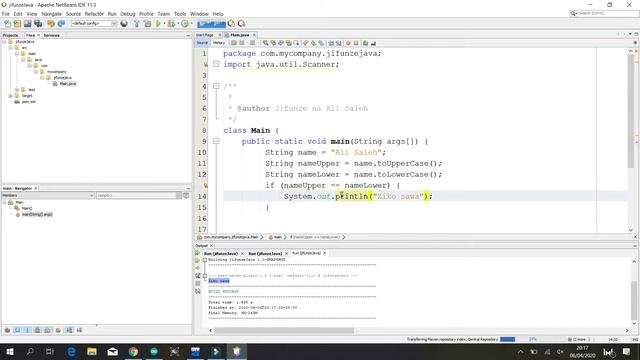This screenshot has height=360, width=640.
Task: Toggle Show Fields filter in Navigator
Action: coord(18,330)
